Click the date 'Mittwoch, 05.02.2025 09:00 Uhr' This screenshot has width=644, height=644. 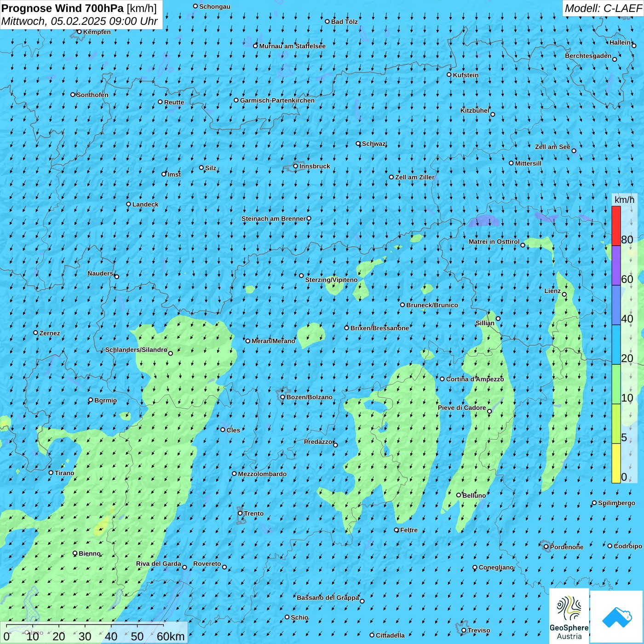click(80, 21)
